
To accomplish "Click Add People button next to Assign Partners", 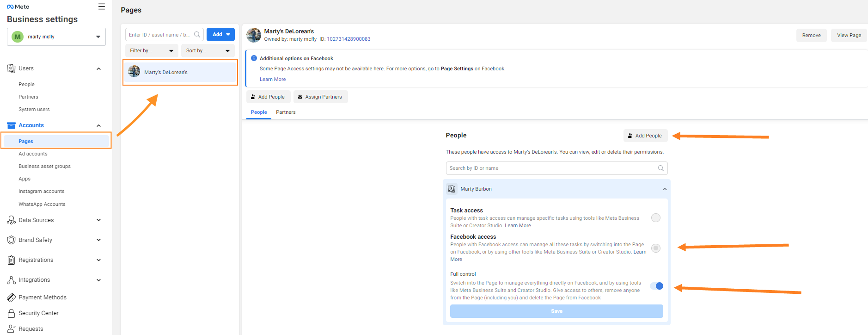I will tap(268, 97).
